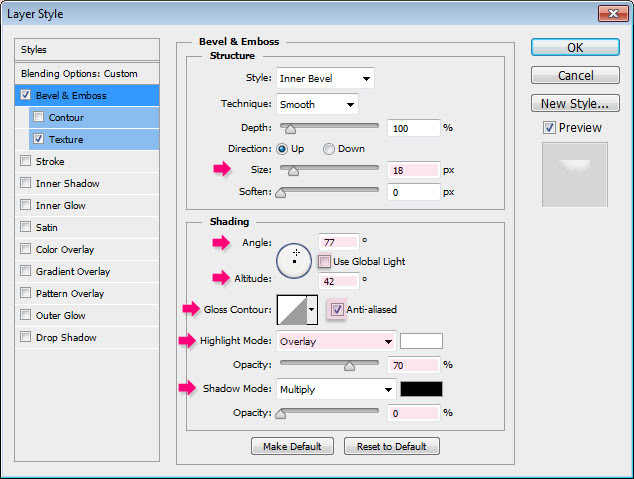Click the Angle field showing 77

tap(338, 242)
